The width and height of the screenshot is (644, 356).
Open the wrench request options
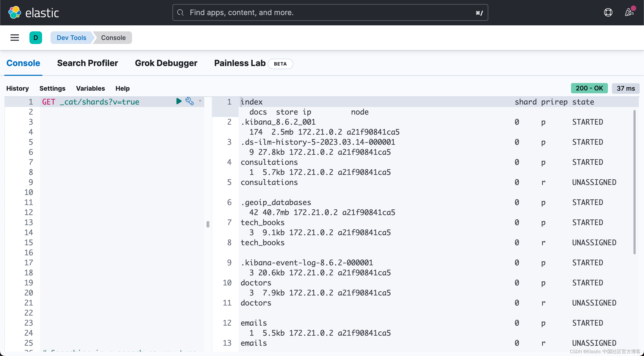click(189, 101)
